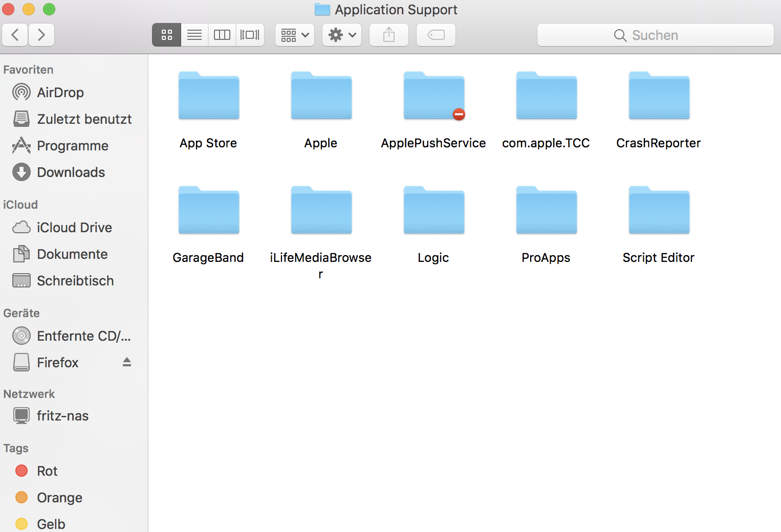The width and height of the screenshot is (781, 532).
Task: Click the Logic folder name
Action: pos(433,258)
